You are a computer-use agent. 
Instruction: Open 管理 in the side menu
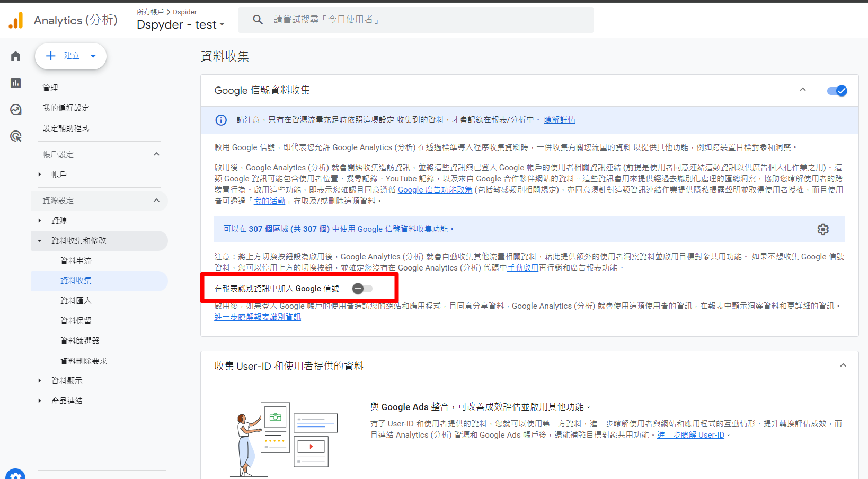pyautogui.click(x=50, y=88)
